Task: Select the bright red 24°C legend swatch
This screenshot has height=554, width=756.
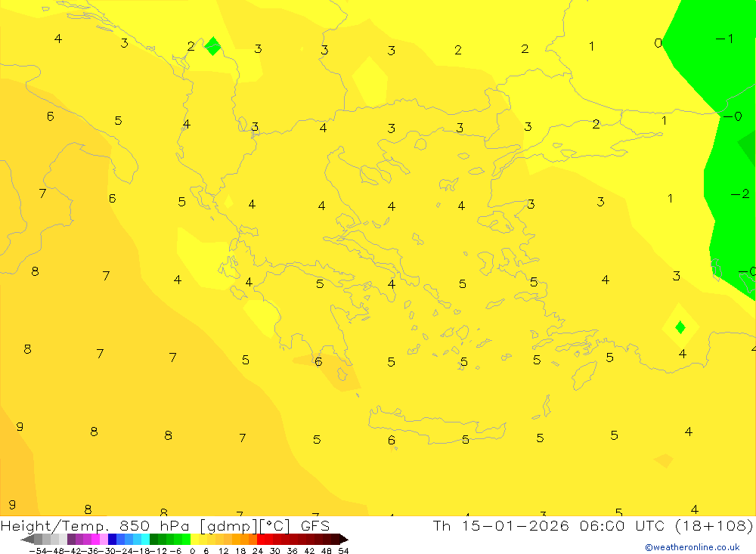Action: [261, 539]
